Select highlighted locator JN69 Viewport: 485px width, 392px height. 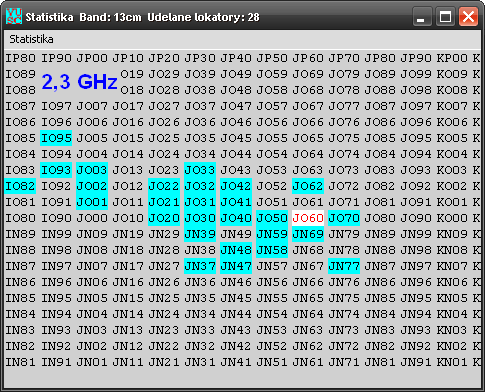308,234
